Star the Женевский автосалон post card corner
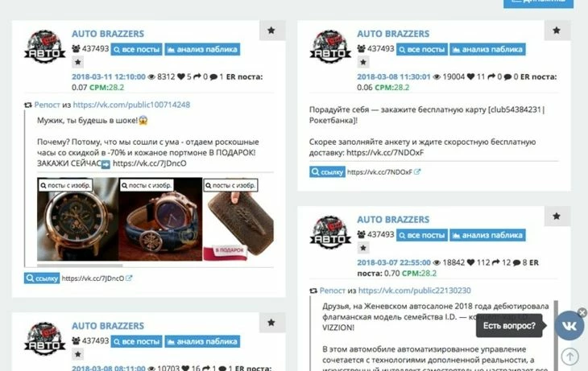 click(557, 216)
